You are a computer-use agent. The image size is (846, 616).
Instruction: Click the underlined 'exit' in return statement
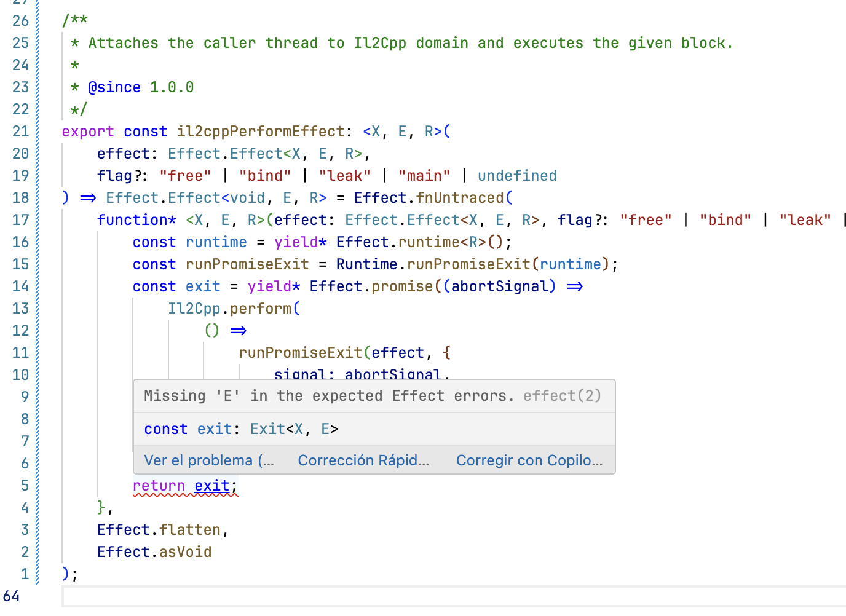click(x=212, y=485)
